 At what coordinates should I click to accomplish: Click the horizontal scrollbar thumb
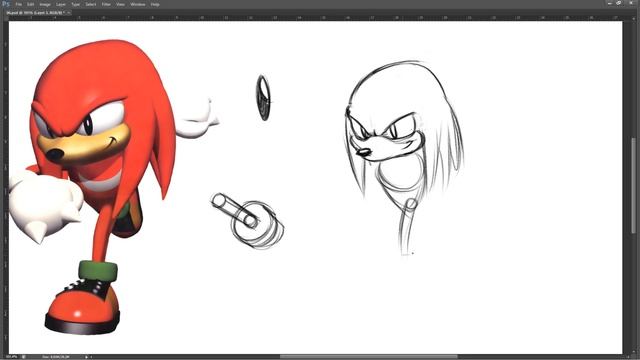[x=369, y=357]
